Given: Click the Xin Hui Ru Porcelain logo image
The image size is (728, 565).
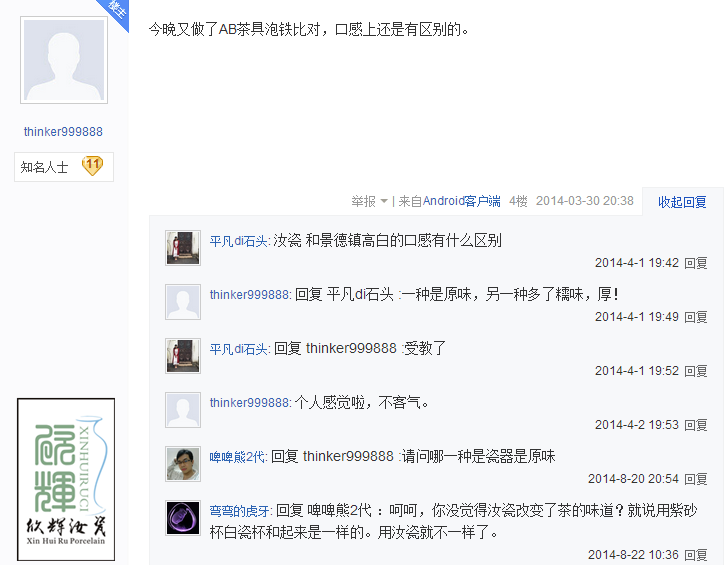Looking at the screenshot, I should [x=66, y=479].
